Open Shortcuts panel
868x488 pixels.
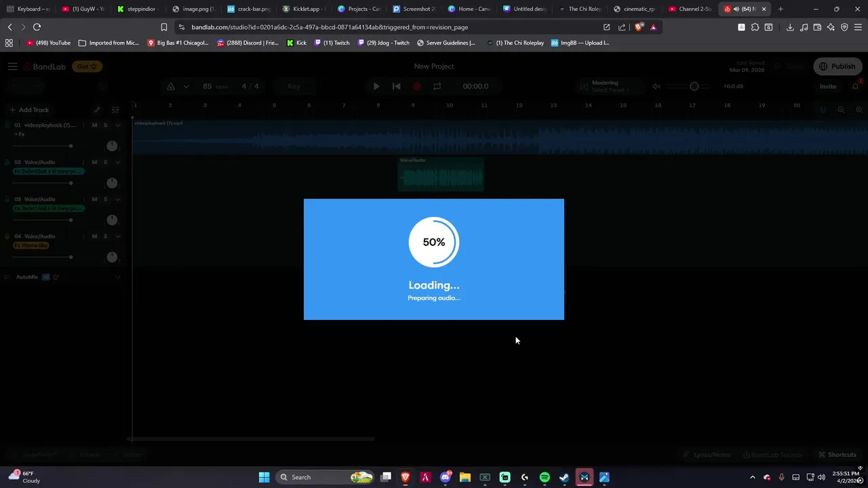pos(837,455)
